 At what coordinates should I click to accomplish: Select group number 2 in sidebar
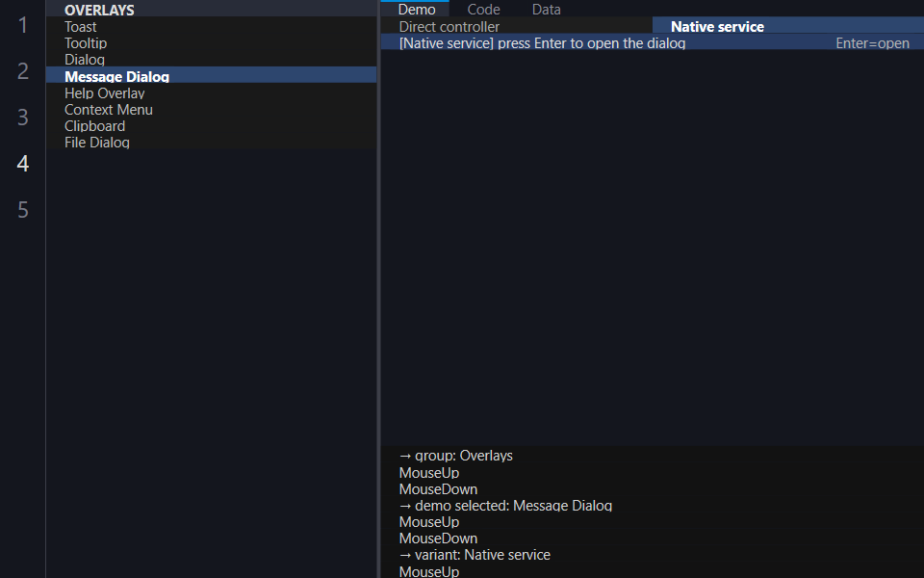tap(22, 70)
